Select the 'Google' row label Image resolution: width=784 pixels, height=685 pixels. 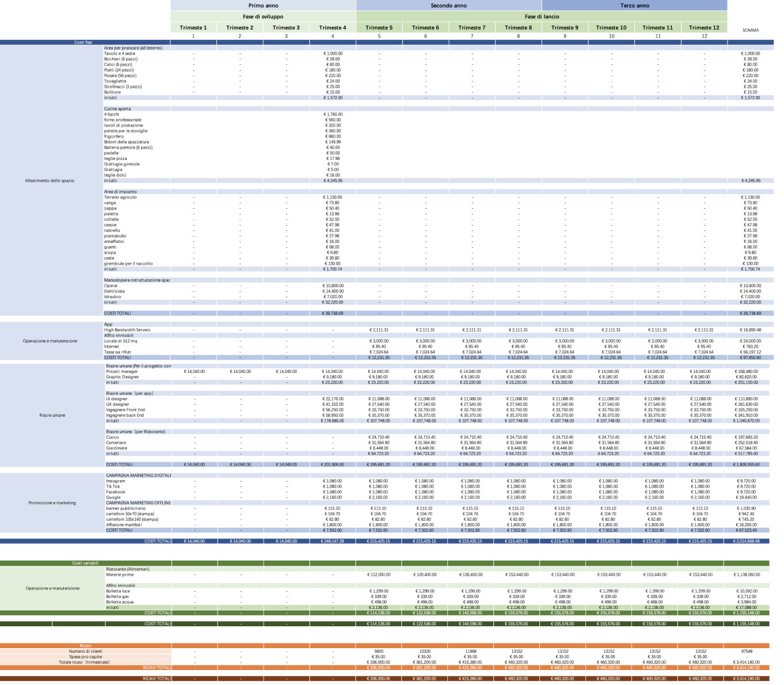pyautogui.click(x=113, y=497)
